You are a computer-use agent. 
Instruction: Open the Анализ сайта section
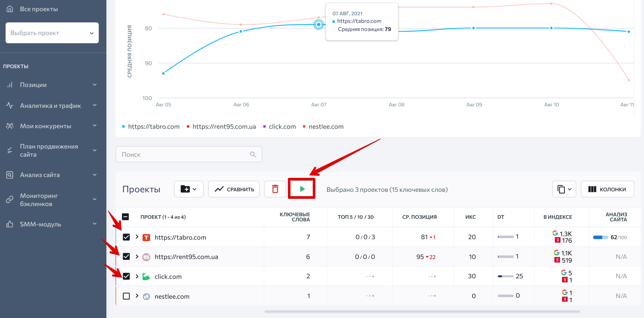coord(40,175)
